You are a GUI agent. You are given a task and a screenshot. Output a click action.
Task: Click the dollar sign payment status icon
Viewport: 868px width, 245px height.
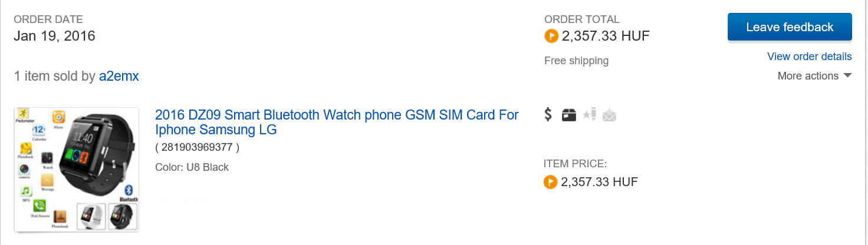click(548, 115)
